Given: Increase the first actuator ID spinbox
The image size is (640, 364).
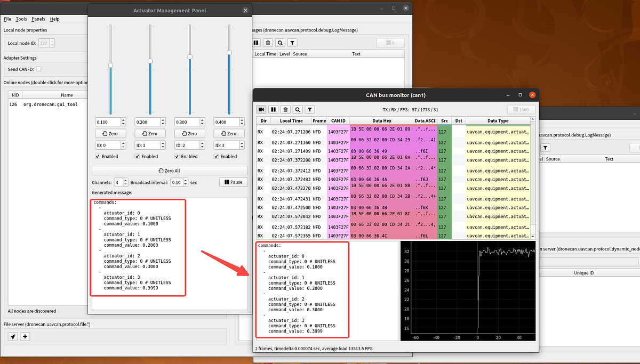Looking at the screenshot, I should tap(122, 142).
